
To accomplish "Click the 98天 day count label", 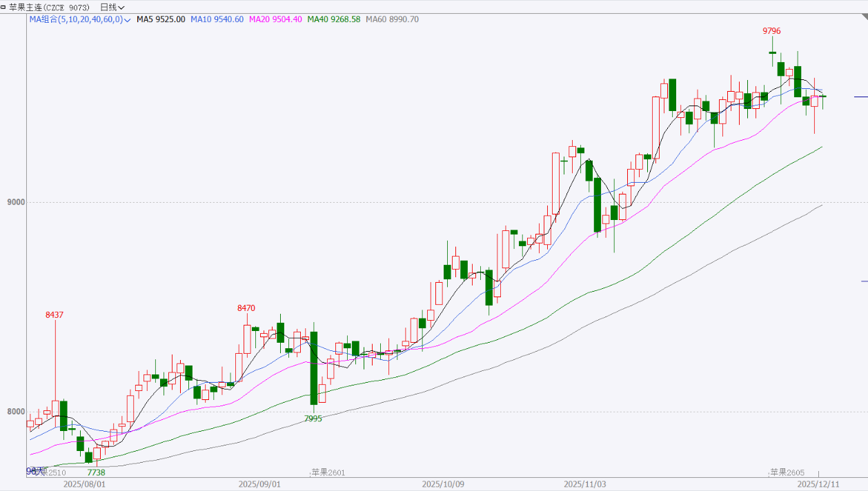I will point(34,471).
